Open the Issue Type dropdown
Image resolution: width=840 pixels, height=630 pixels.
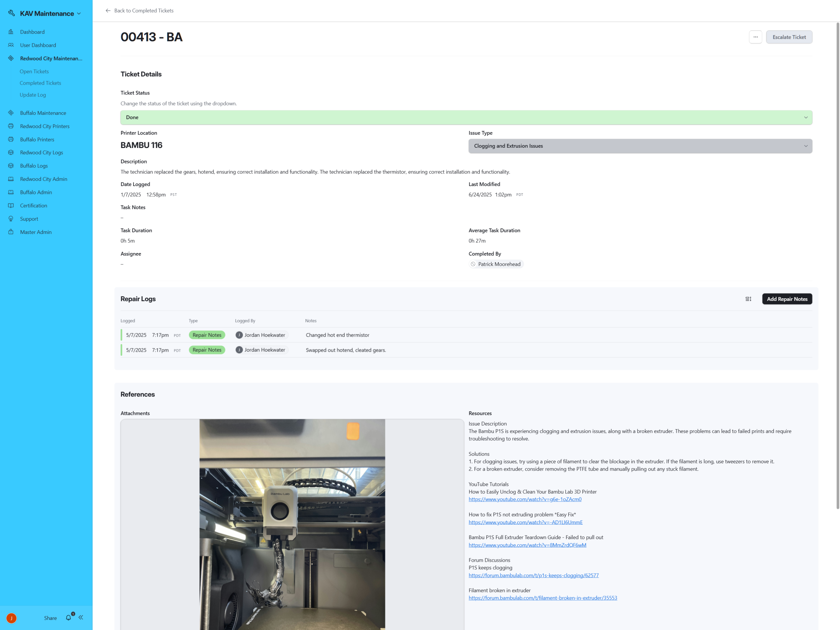coord(640,146)
